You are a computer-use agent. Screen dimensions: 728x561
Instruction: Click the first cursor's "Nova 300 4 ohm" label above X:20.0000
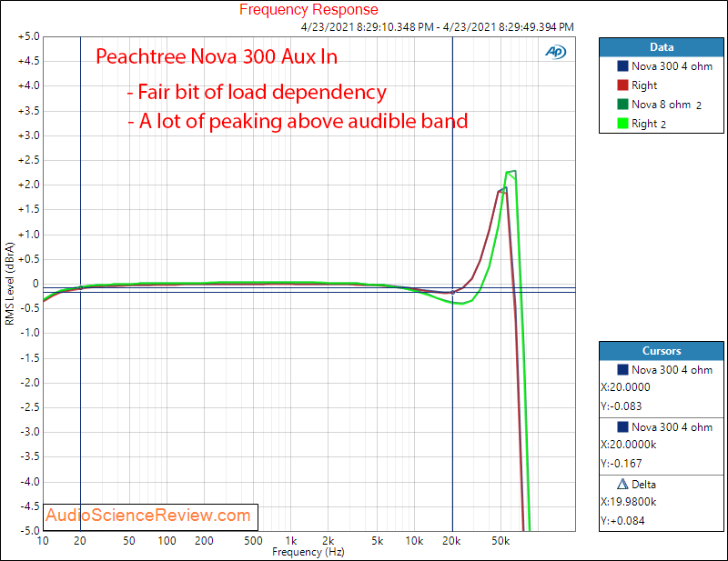tap(672, 370)
